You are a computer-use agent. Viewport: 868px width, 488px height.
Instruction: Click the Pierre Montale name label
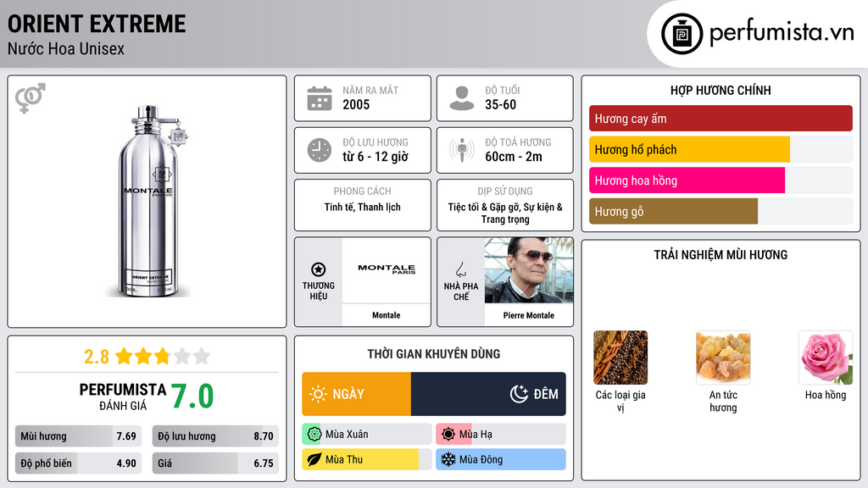(529, 315)
